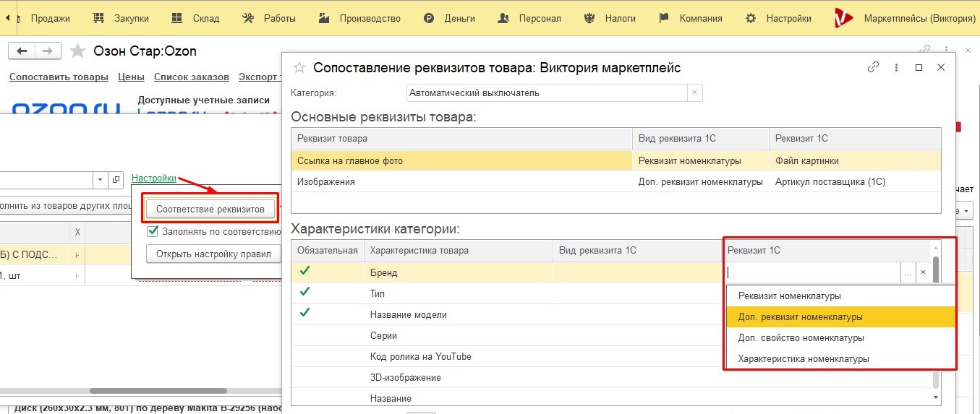The height and width of the screenshot is (414, 980).
Task: Add Озон Стар:Ozon to favorites star
Action: click(x=77, y=51)
